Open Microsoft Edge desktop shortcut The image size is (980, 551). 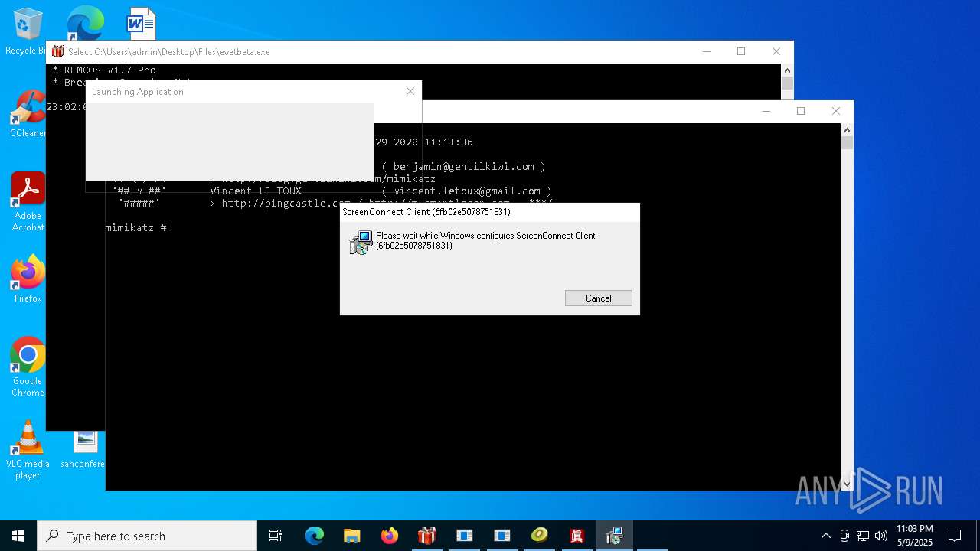84,23
